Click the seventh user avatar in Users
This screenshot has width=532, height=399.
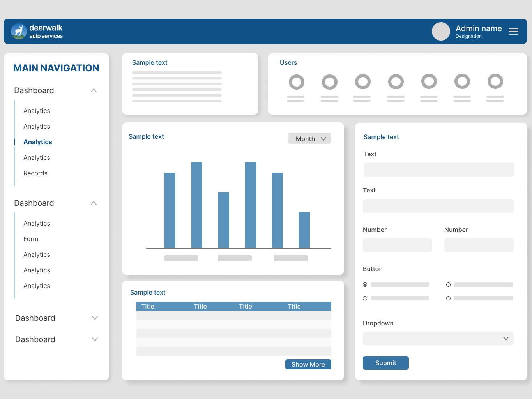tap(495, 81)
